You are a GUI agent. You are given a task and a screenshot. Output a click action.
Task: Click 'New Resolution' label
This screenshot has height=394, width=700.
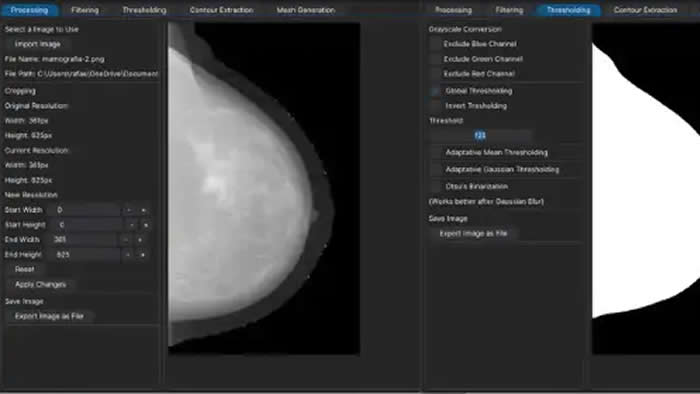(31, 195)
